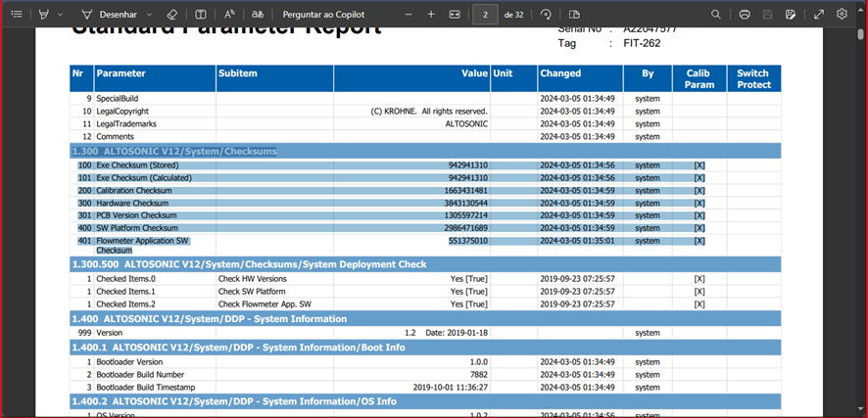The height and width of the screenshot is (418, 868).
Task: Click the Switch Protect column header
Action: click(x=754, y=78)
